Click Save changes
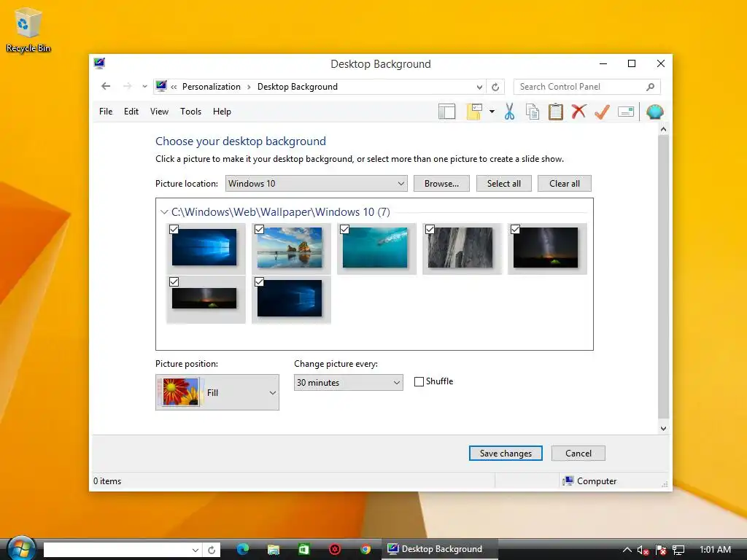 tap(506, 454)
